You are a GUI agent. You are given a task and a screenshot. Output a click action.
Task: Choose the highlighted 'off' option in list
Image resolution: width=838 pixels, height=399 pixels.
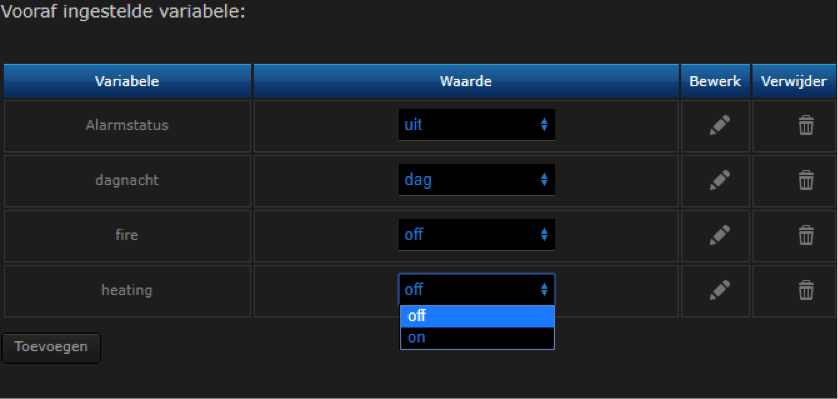(x=477, y=316)
